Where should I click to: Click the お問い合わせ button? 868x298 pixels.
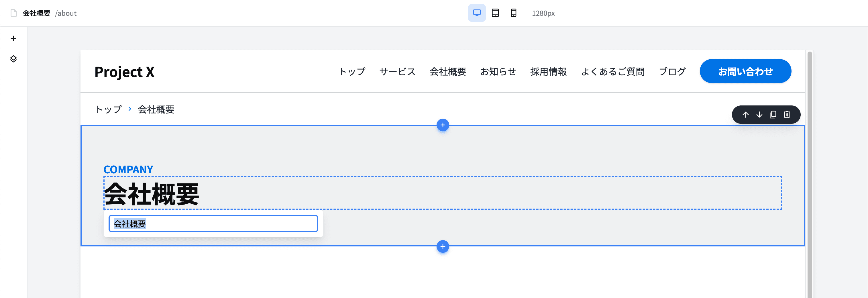[745, 71]
